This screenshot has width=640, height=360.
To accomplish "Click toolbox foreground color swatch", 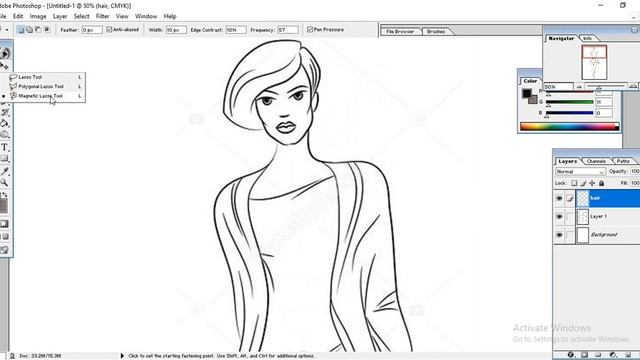I will 3,205.
